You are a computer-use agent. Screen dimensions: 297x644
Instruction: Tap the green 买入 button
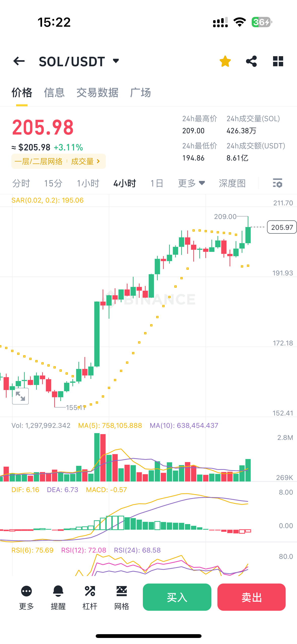177,597
